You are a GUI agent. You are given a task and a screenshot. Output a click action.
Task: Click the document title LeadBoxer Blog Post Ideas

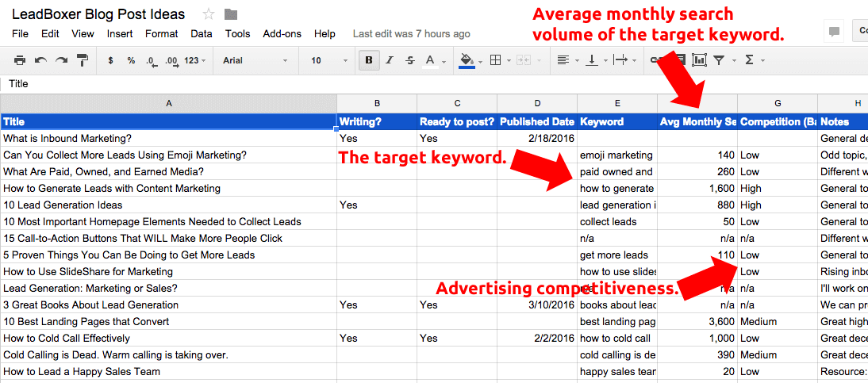98,14
